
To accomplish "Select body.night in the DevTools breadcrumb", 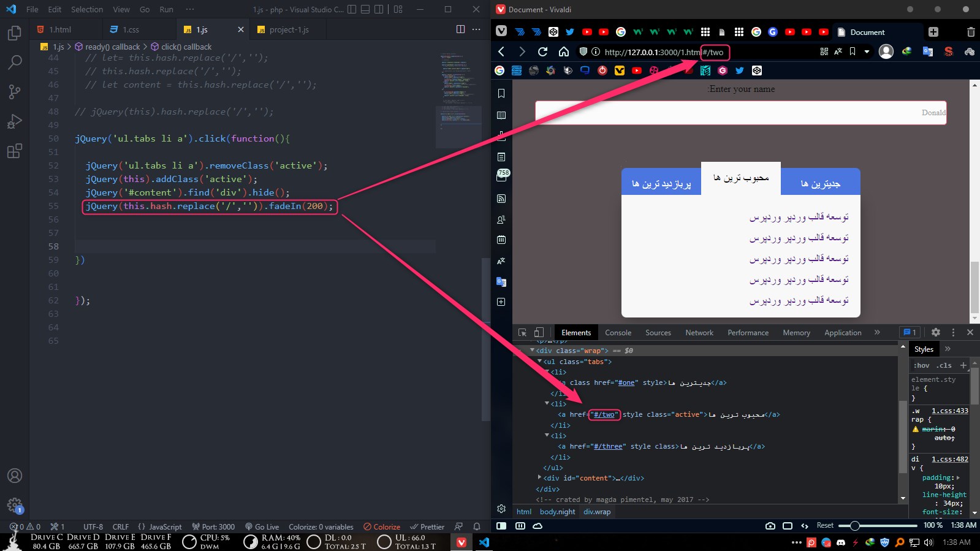I will pyautogui.click(x=558, y=512).
